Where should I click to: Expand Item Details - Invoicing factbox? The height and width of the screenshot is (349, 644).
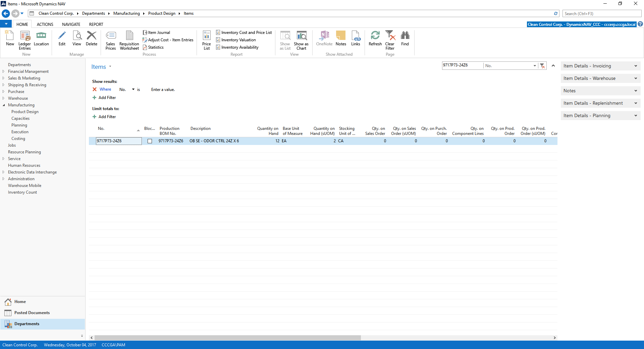pyautogui.click(x=600, y=66)
